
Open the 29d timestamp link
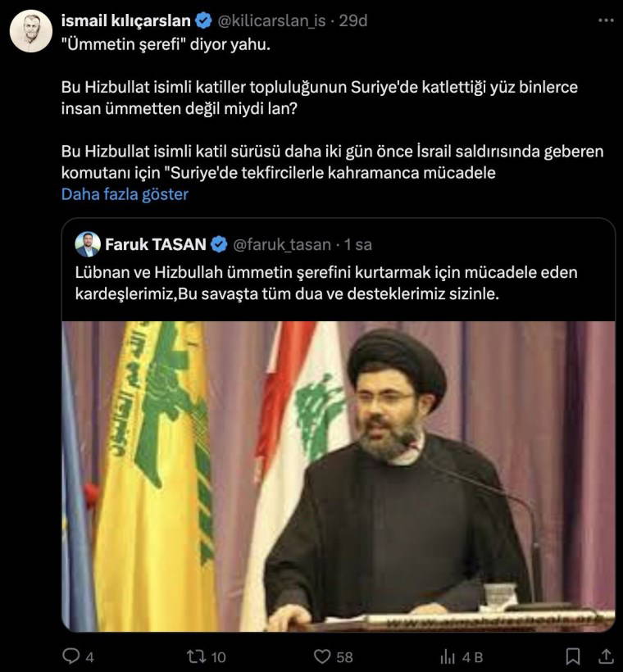pos(352,20)
